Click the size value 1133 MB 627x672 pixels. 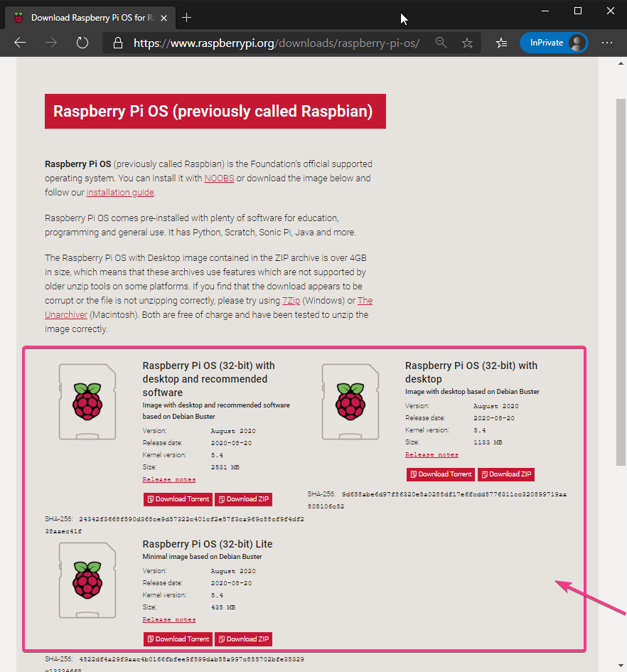coord(488,442)
